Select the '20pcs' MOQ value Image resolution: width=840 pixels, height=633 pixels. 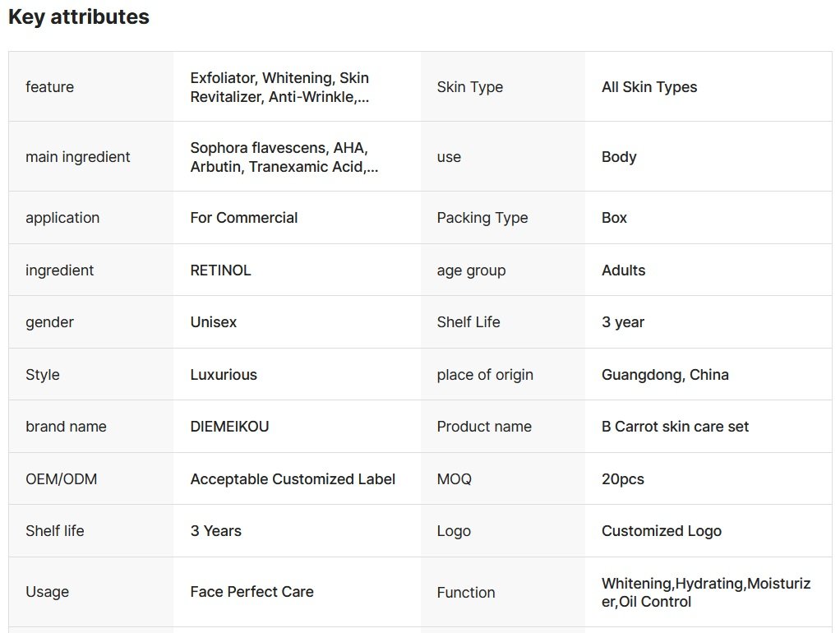point(622,479)
